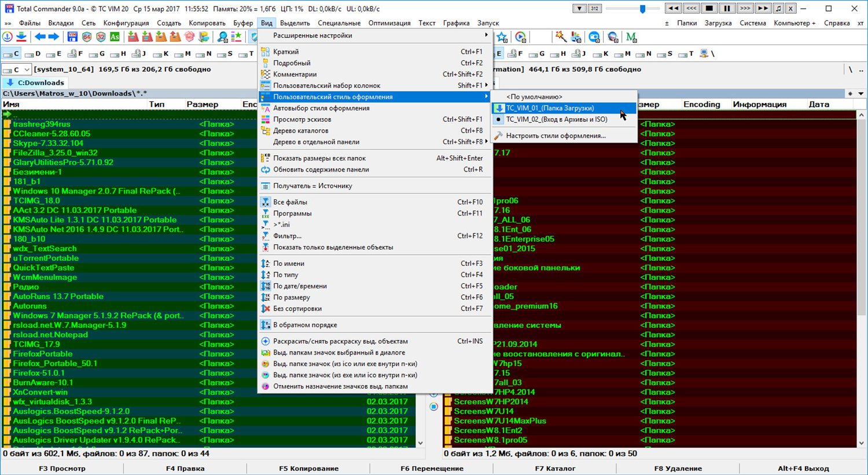This screenshot has height=475, width=868.
Task: Open Настроить стили оформления...
Action: click(x=564, y=136)
